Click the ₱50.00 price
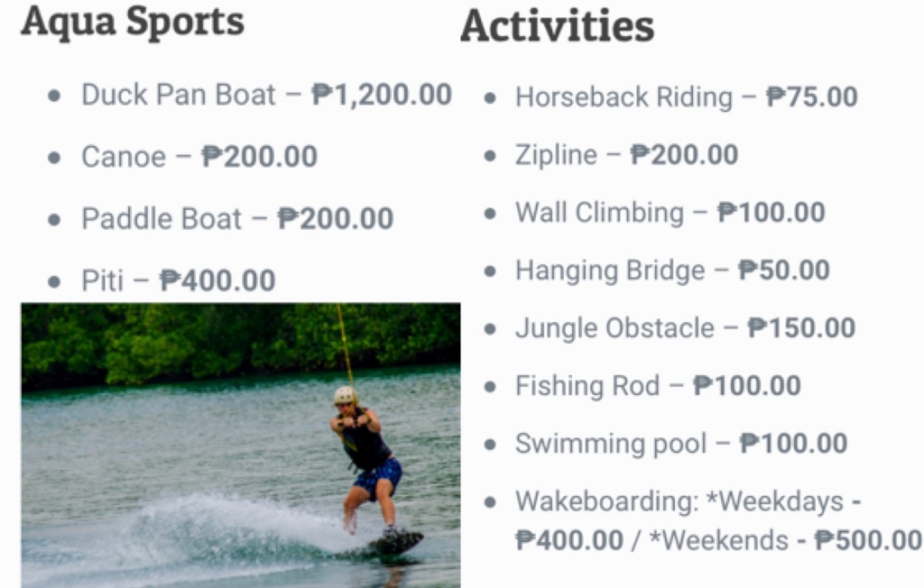 [784, 271]
